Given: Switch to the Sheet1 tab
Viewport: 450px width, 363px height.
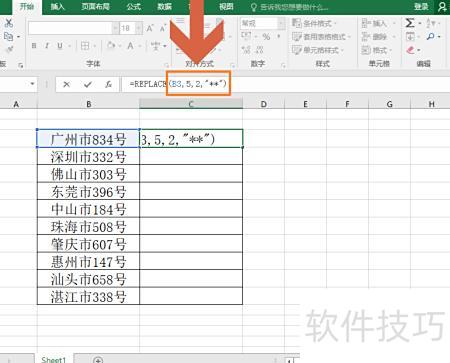Looking at the screenshot, I should [53, 359].
